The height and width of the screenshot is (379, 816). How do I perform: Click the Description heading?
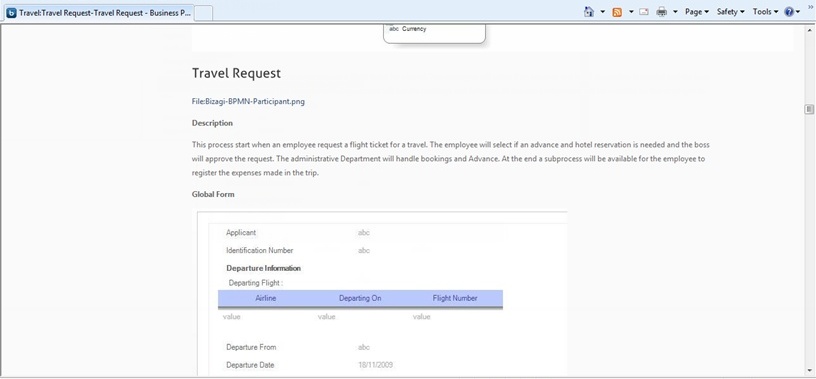tap(212, 123)
